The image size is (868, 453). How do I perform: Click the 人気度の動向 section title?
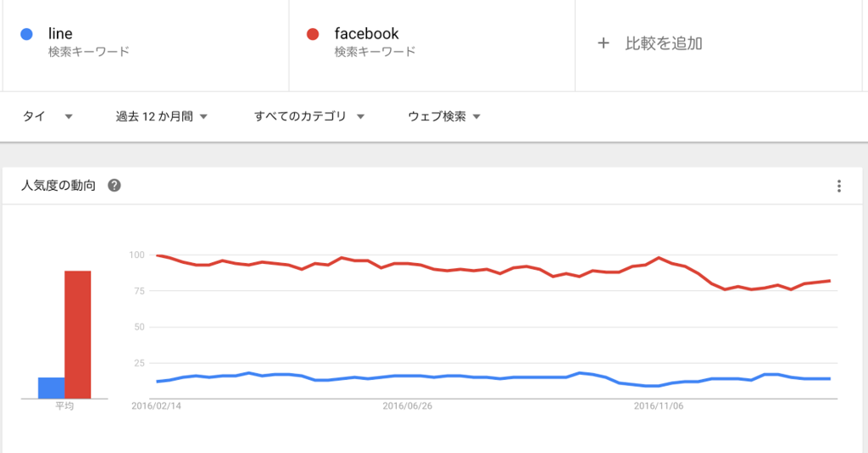coord(58,186)
